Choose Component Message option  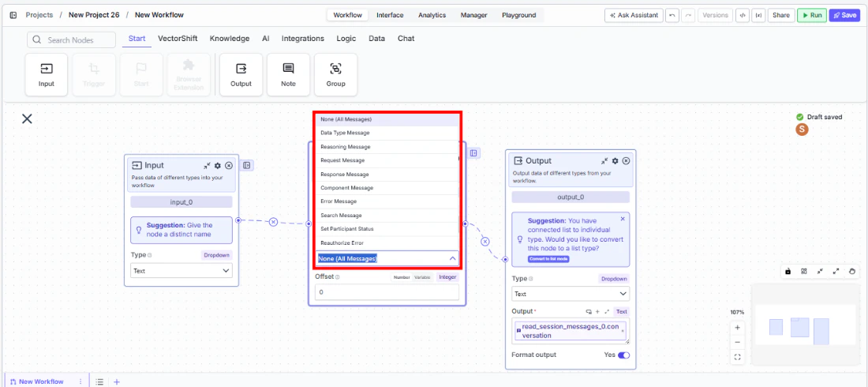(387, 188)
